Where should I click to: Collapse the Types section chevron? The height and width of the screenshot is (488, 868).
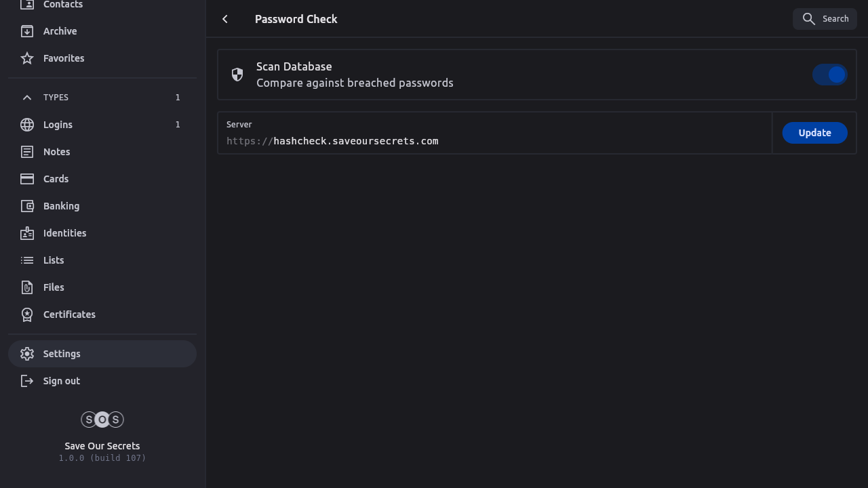(x=27, y=98)
